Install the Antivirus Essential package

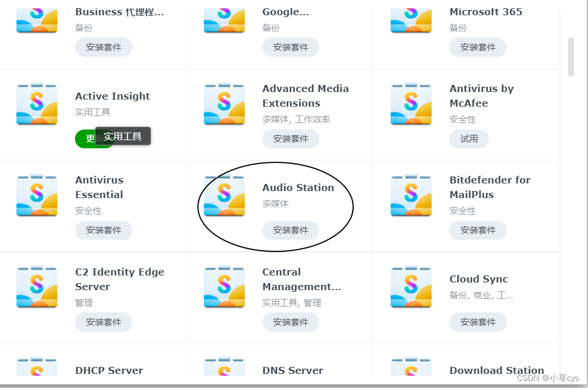point(104,230)
